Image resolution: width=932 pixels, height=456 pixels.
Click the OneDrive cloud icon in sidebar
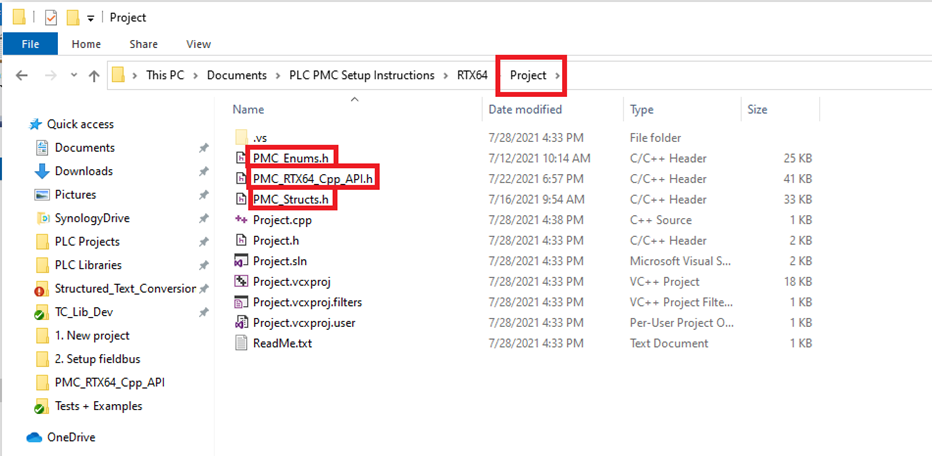pyautogui.click(x=34, y=437)
